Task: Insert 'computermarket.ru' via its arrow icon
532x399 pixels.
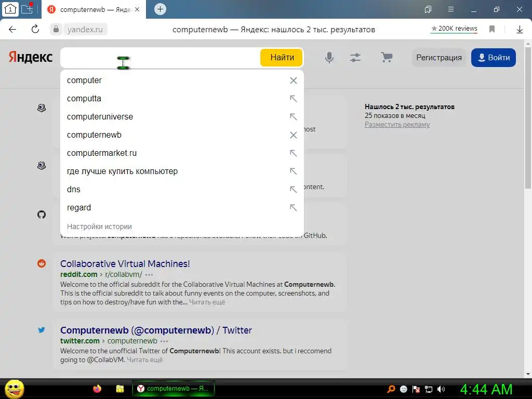Action: tap(294, 153)
